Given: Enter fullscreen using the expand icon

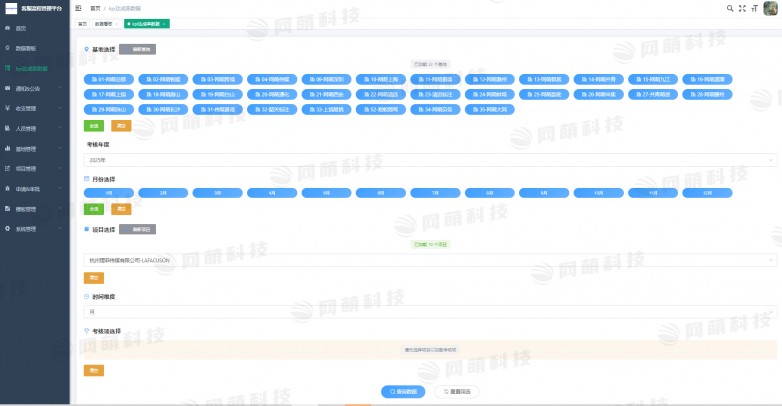Looking at the screenshot, I should (741, 8).
